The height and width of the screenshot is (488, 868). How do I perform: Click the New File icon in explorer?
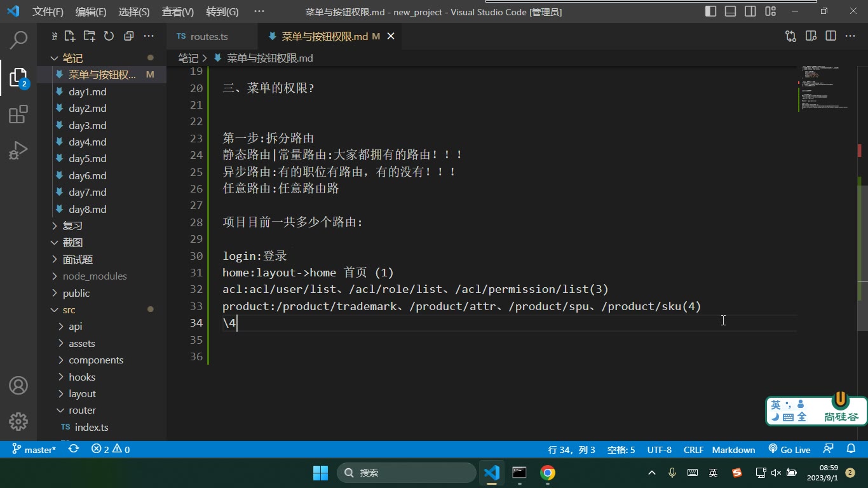70,36
